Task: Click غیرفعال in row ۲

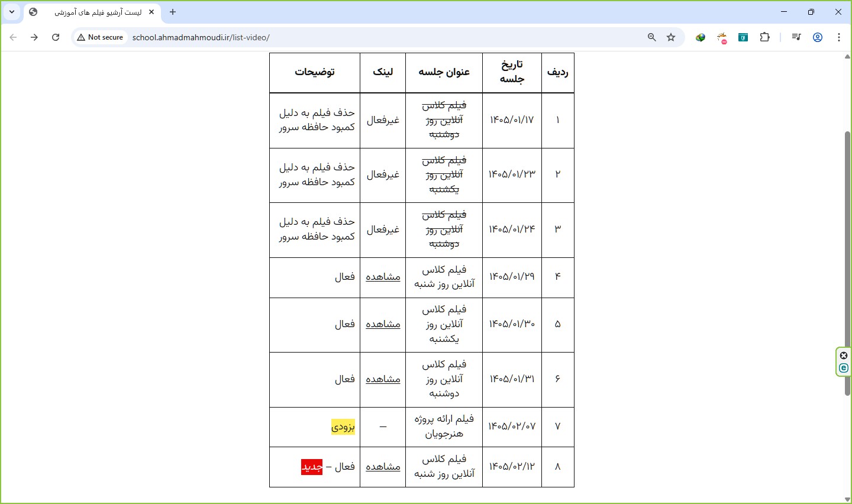Action: [x=383, y=175]
